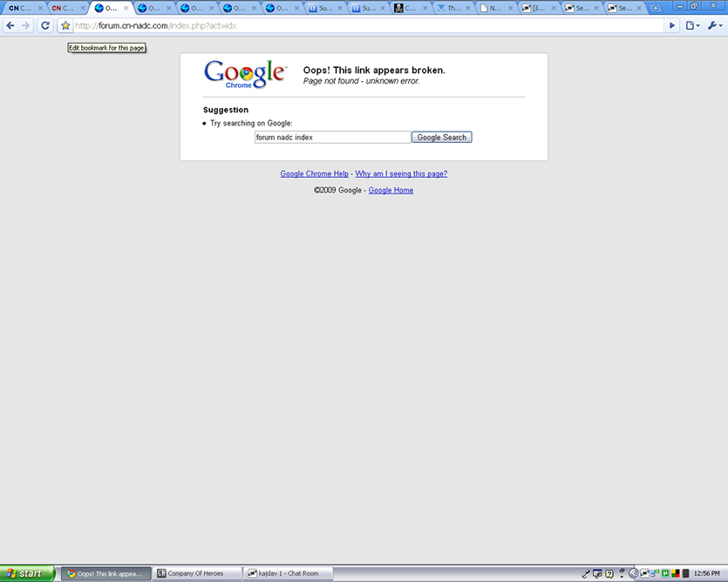Image resolution: width=728 pixels, height=582 pixels.
Task: Reload the broken forum page
Action: pos(45,25)
